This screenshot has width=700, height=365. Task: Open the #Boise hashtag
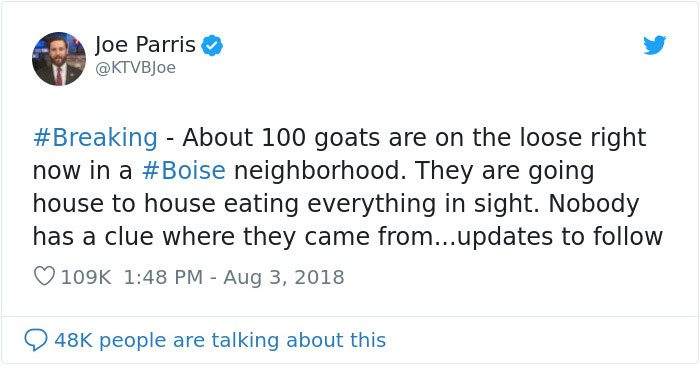pyautogui.click(x=183, y=170)
